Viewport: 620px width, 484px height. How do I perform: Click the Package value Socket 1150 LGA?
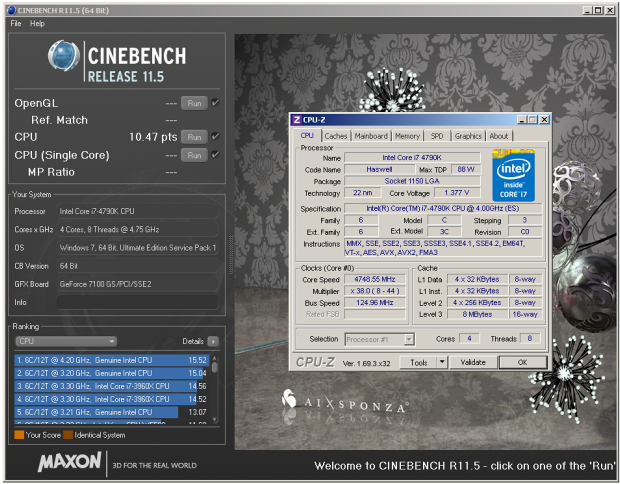(x=412, y=181)
